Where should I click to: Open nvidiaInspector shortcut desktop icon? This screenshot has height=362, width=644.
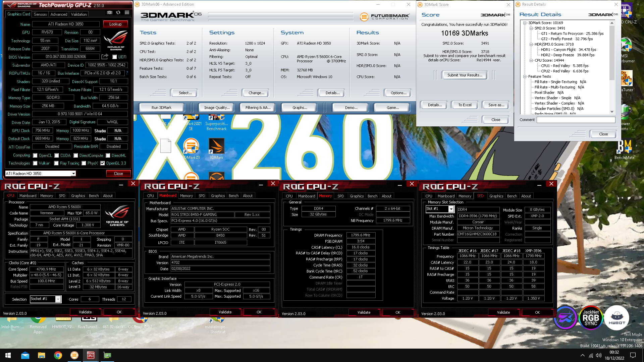216,324
